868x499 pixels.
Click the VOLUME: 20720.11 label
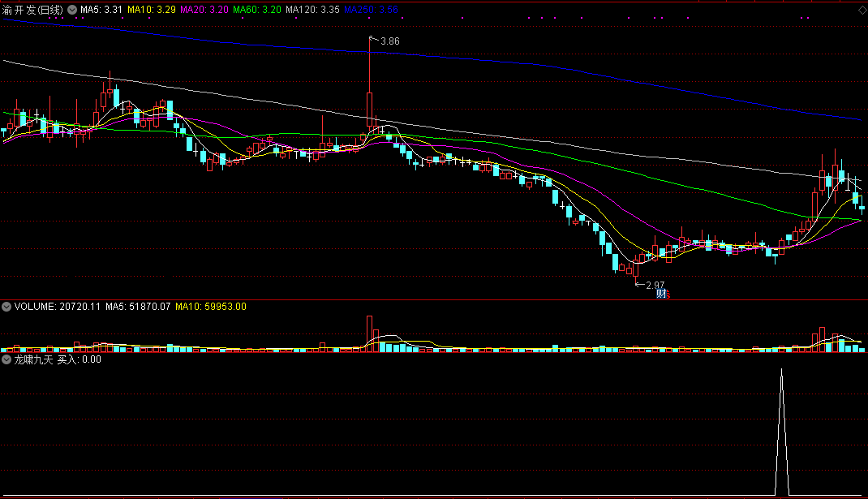pos(58,306)
